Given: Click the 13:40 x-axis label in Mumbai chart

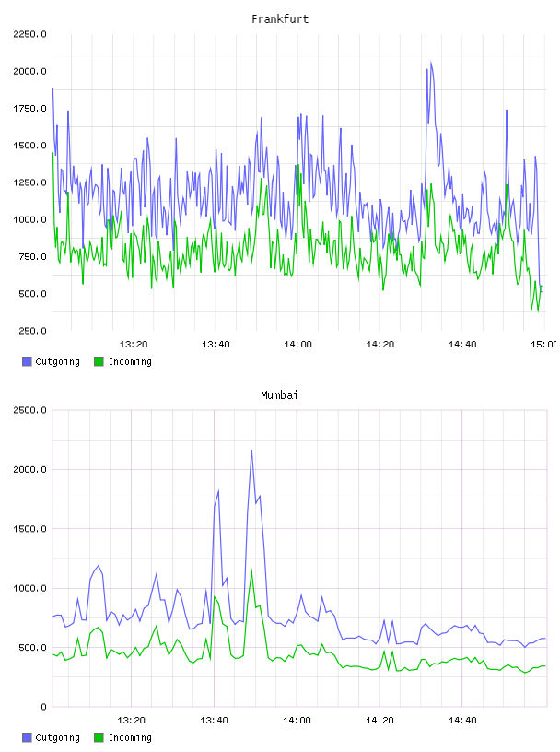Looking at the screenshot, I should [214, 721].
